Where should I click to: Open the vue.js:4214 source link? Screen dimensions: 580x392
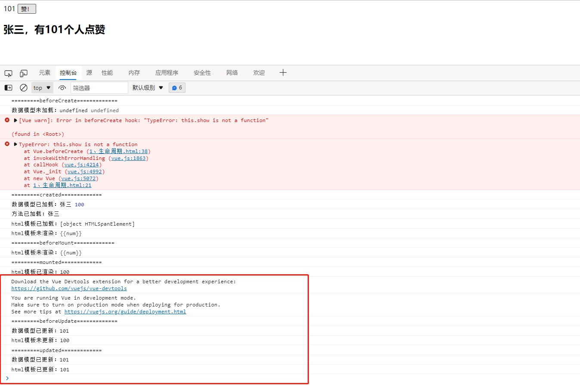pos(82,165)
